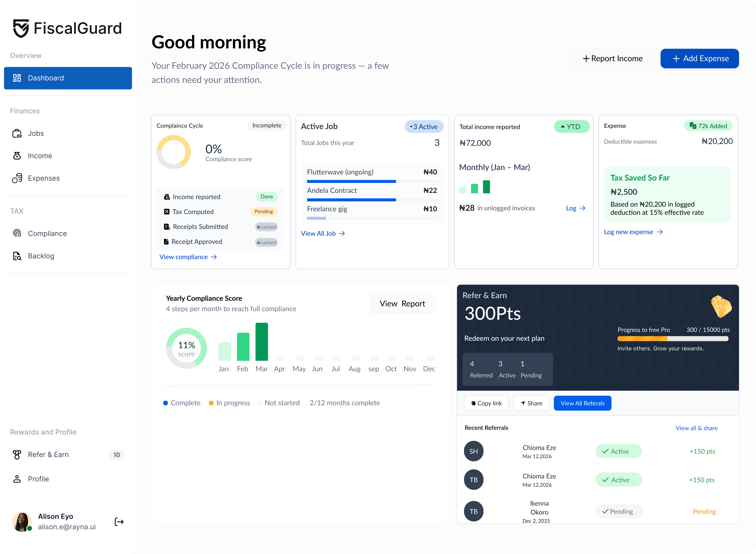Click the Dashboard grid icon
This screenshot has width=756, height=554.
[x=17, y=78]
